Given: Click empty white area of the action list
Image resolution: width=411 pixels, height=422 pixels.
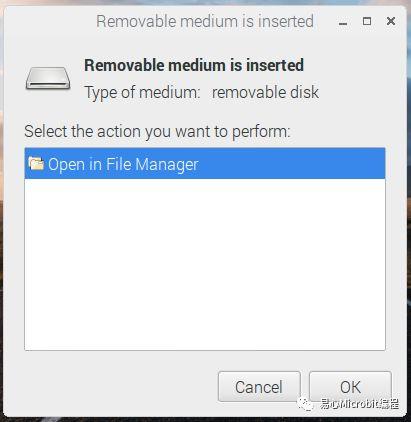Looking at the screenshot, I should 205,263.
